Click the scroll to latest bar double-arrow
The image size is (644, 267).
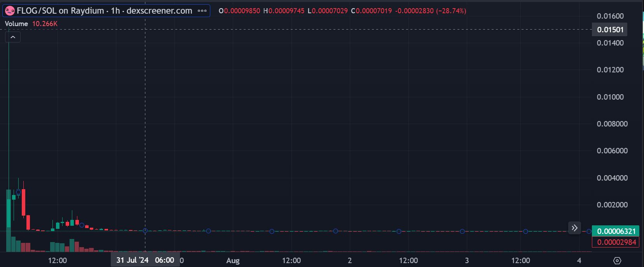[x=574, y=228]
